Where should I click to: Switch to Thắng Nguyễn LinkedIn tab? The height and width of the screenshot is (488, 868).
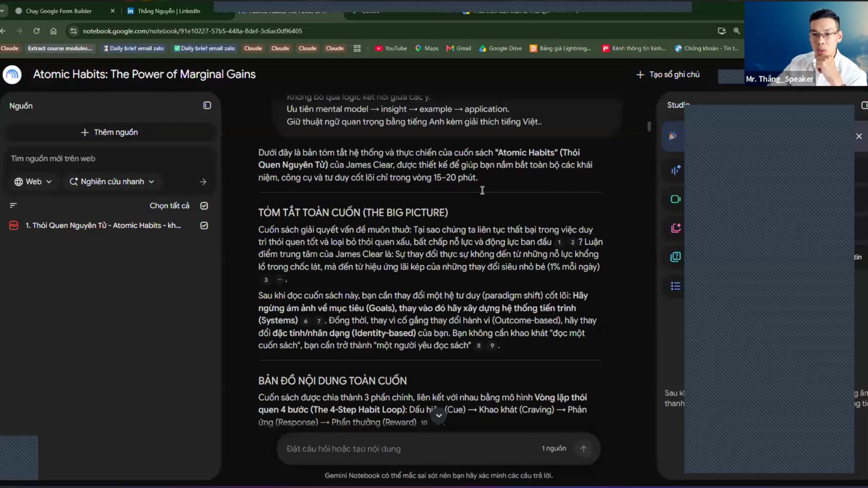(x=169, y=11)
